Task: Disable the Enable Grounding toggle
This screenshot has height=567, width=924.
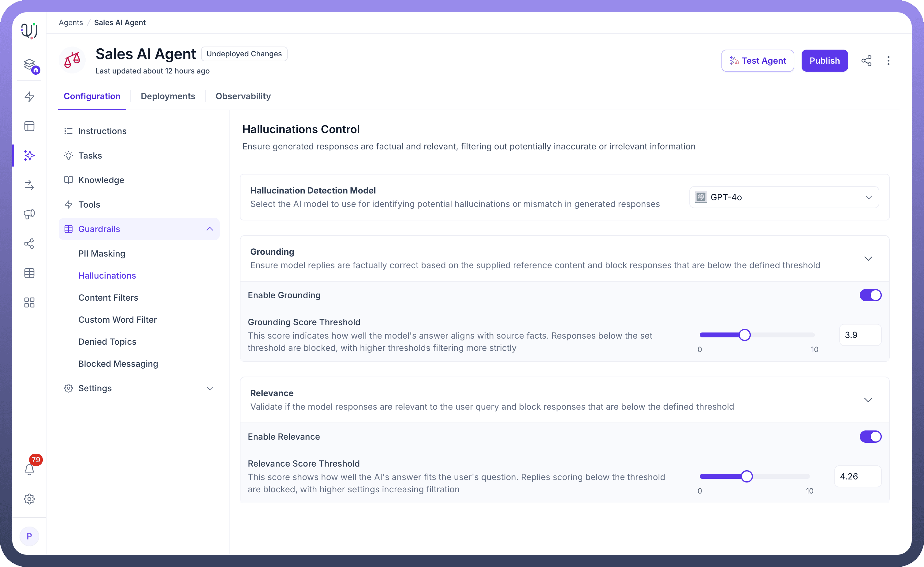Action: point(870,295)
